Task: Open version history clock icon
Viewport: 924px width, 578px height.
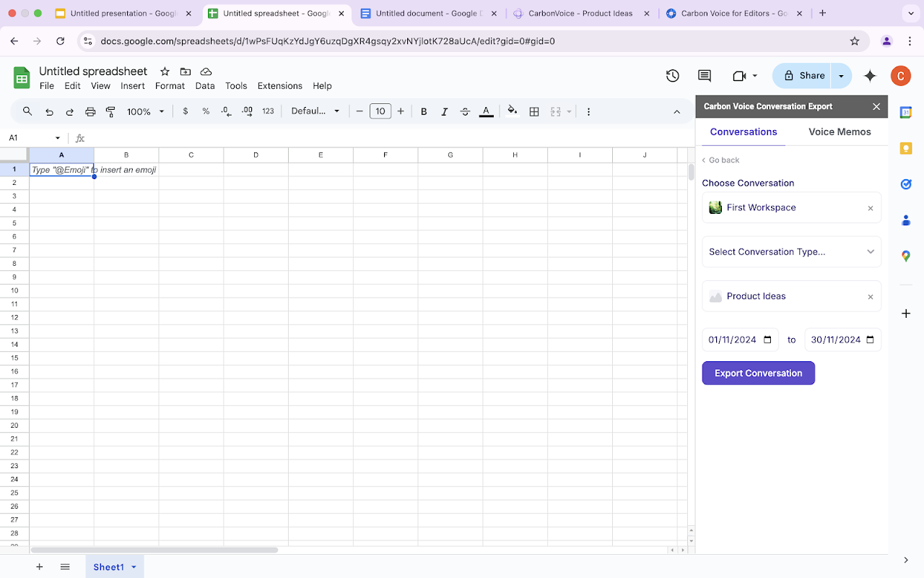Action: pos(673,76)
